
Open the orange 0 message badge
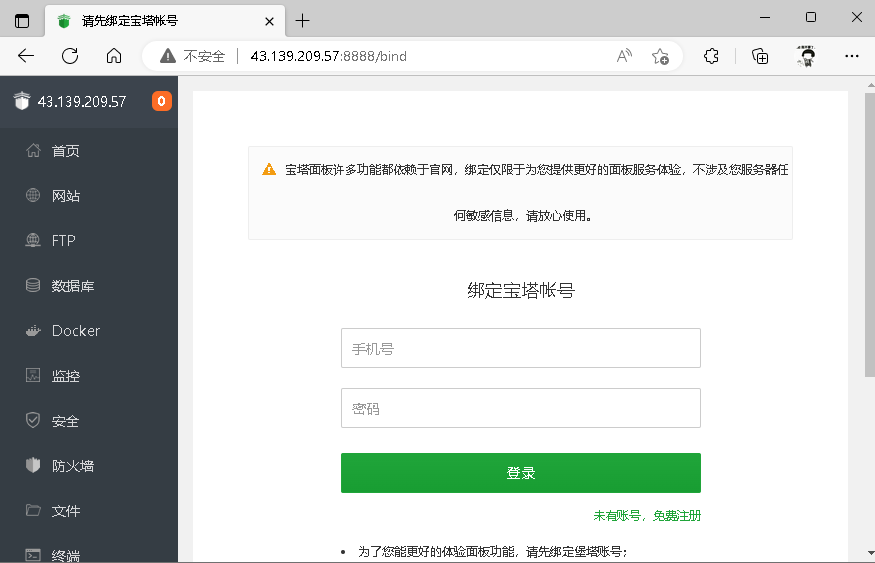[162, 101]
